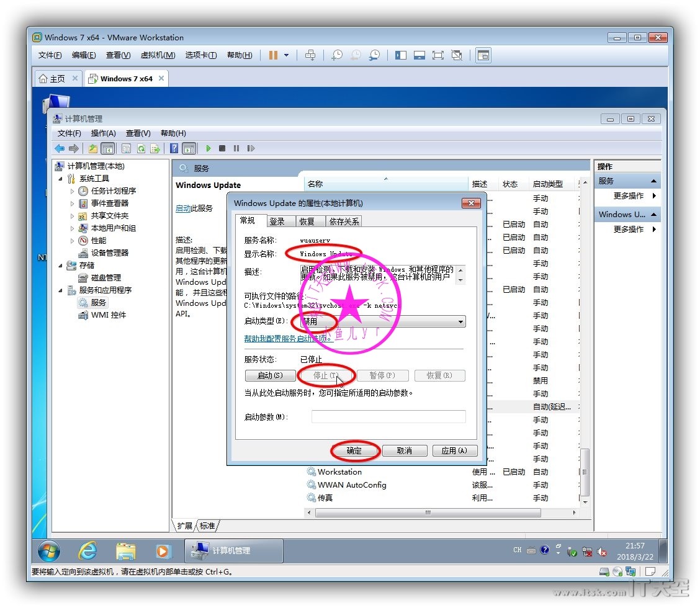Screen dimensions: 700x608
Task: Expand the 任务计划程序 tree node
Action: click(73, 191)
